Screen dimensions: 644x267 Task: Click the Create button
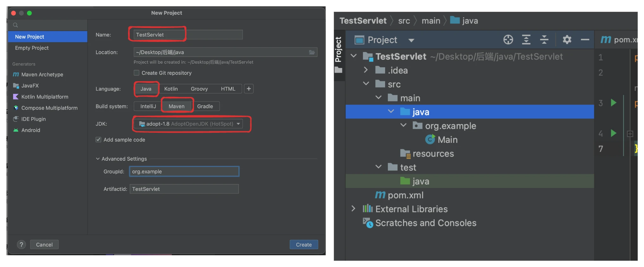304,244
